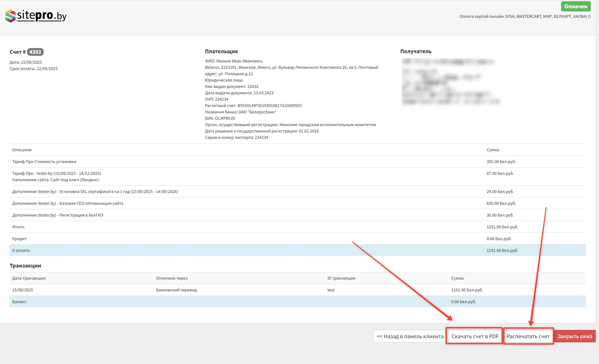599x364 pixels.
Task: Click the Базовая СЕО оптимизация line item
Action: (x=68, y=203)
